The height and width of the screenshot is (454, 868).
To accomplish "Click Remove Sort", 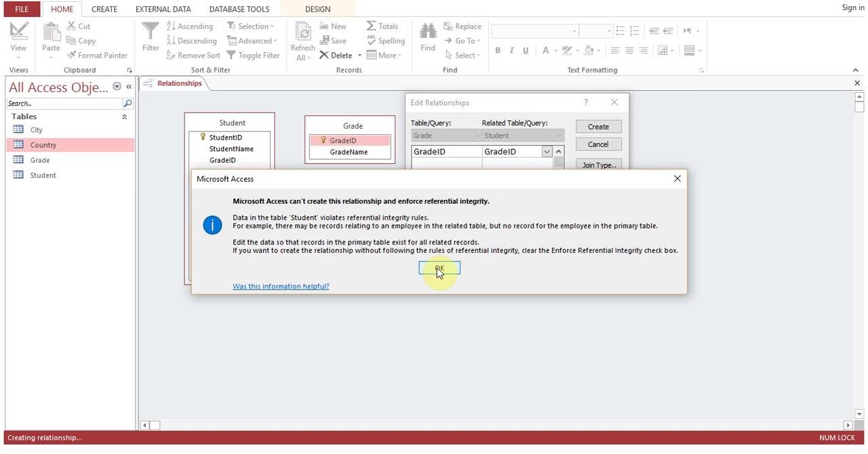I will pos(193,56).
